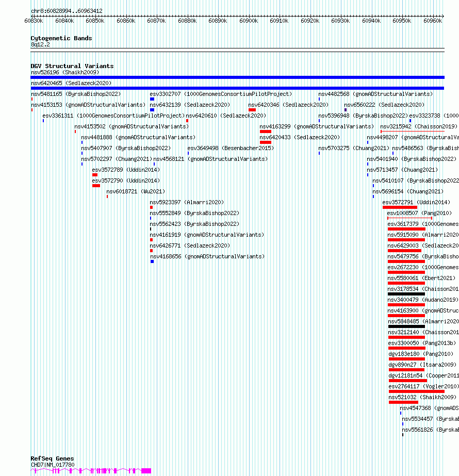Click esv3300050 (Pang2013b) label
Viewport: 459px width, 476px height.
(422, 343)
